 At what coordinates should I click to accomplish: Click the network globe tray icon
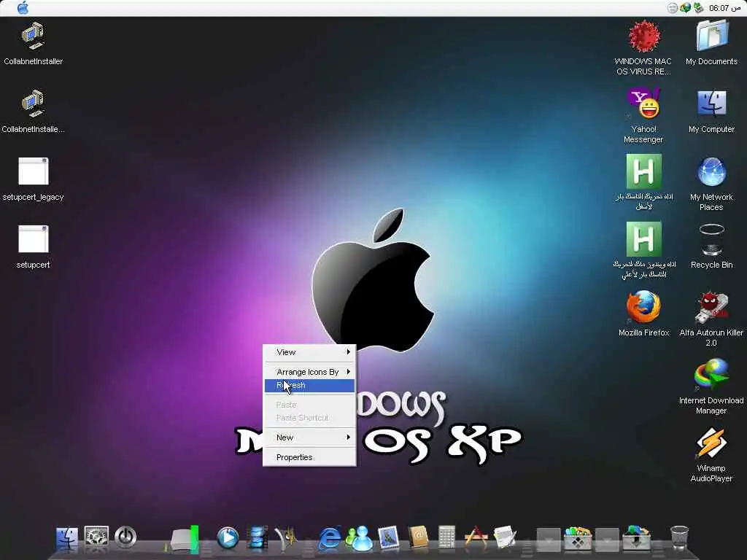click(685, 8)
